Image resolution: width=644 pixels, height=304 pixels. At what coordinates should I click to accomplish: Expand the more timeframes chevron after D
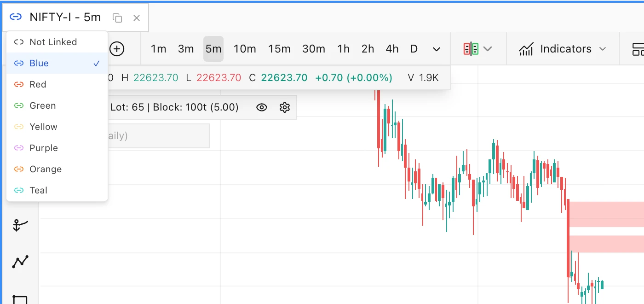click(437, 49)
